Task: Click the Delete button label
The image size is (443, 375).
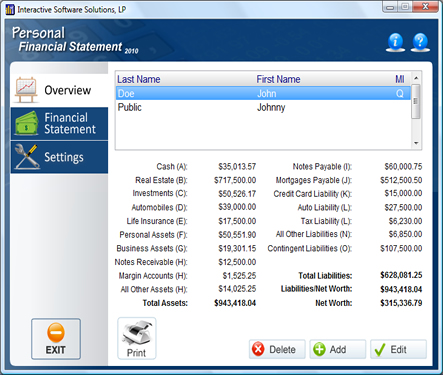Action: (x=282, y=349)
